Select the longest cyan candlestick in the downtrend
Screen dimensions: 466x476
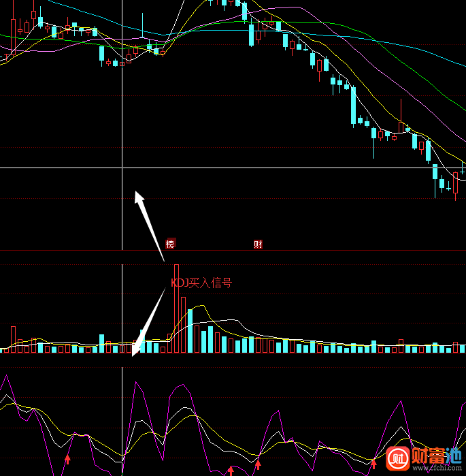(x=353, y=106)
